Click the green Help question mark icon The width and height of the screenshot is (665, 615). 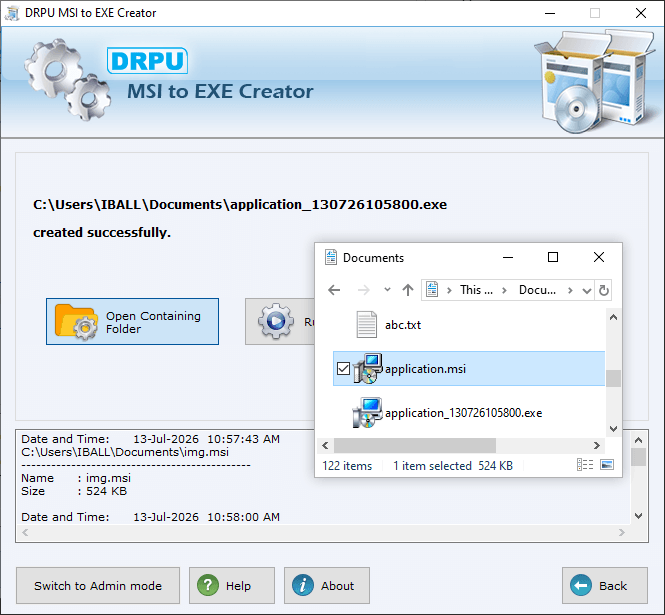tap(208, 585)
